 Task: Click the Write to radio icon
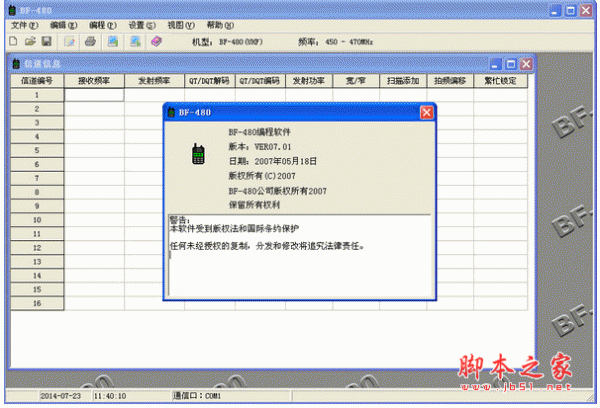click(135, 41)
